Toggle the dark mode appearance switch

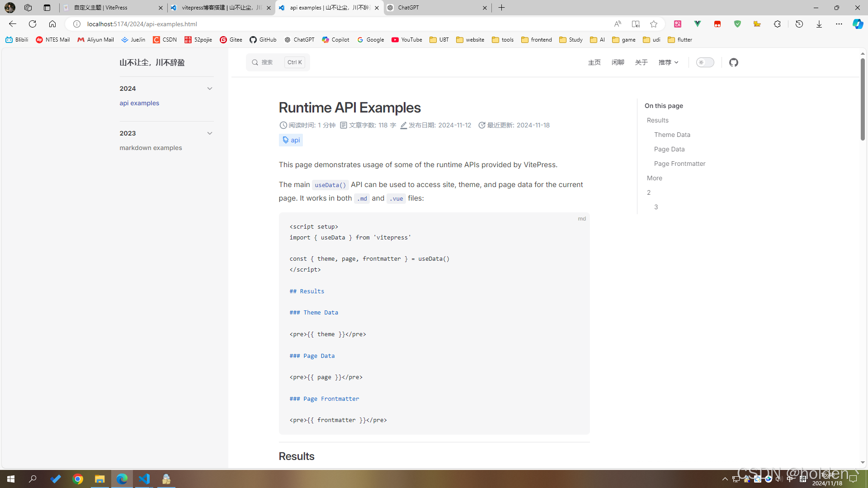(705, 62)
